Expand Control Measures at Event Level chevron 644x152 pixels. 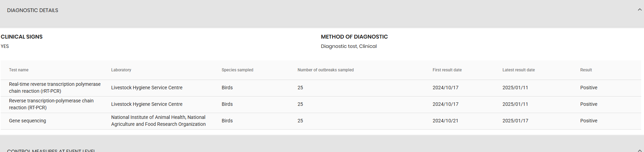640,150
